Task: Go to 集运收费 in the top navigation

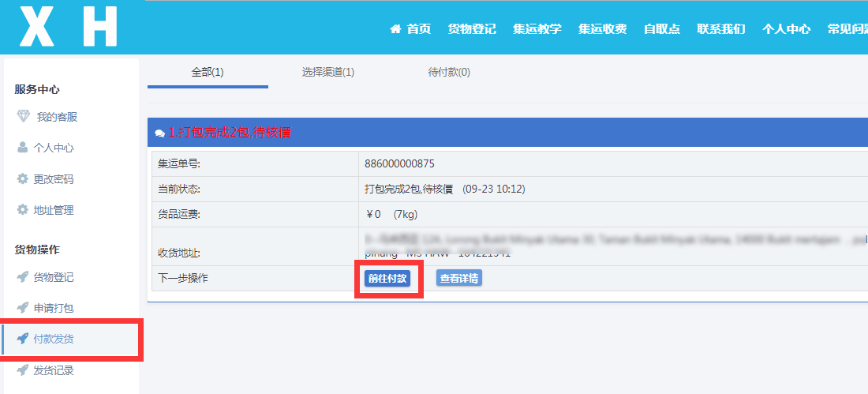Action: click(x=602, y=29)
